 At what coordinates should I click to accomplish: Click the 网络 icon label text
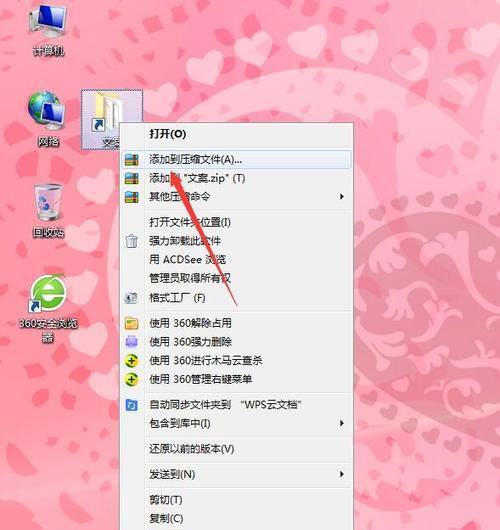click(x=48, y=142)
